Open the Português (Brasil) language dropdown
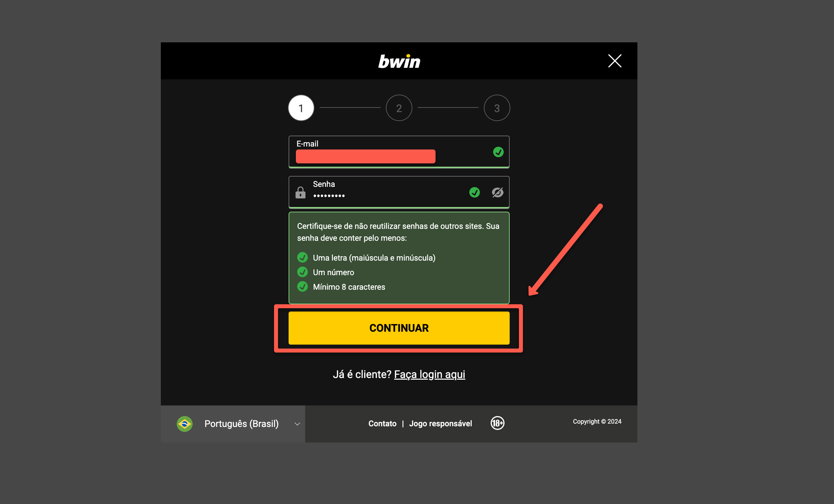 pos(233,424)
